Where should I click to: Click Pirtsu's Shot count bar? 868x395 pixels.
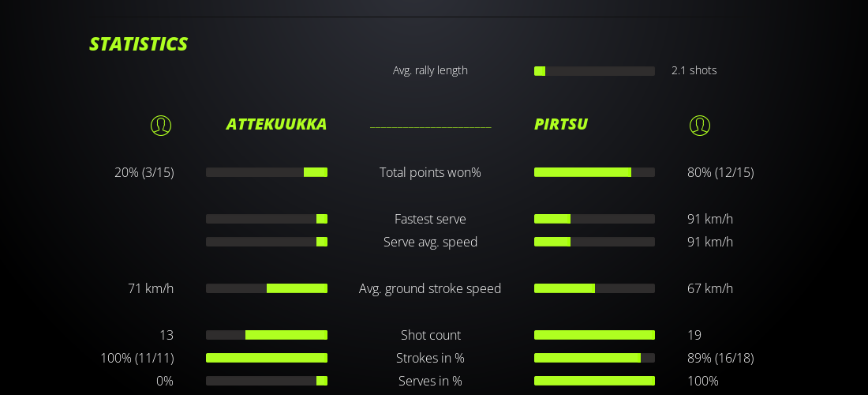pyautogui.click(x=594, y=335)
